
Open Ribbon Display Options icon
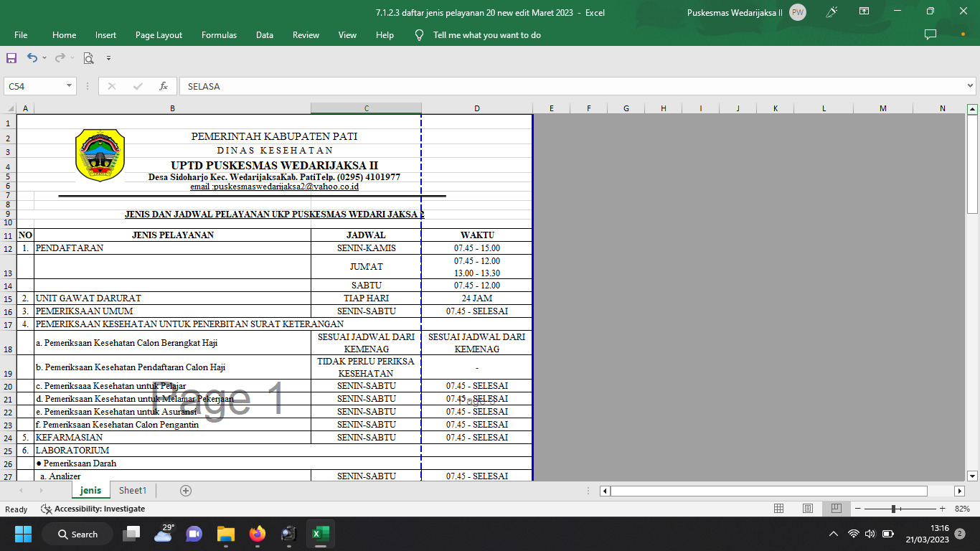pyautogui.click(x=864, y=11)
